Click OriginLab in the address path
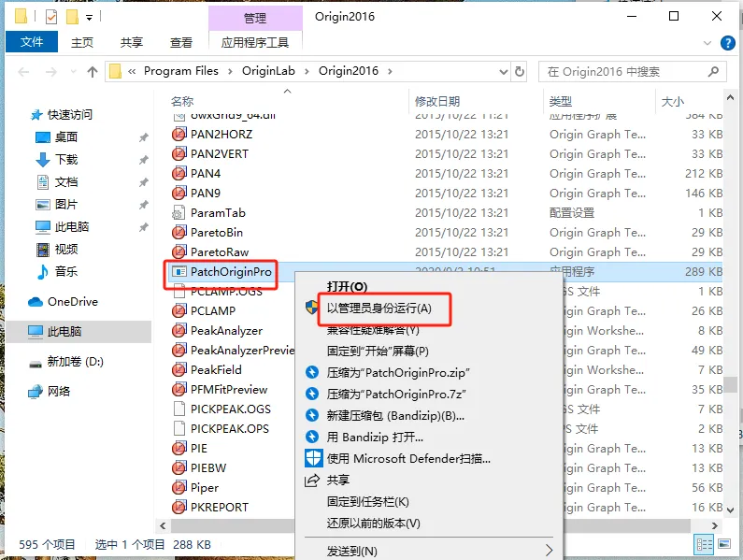Viewport: 743px width, 560px height. pyautogui.click(x=268, y=71)
